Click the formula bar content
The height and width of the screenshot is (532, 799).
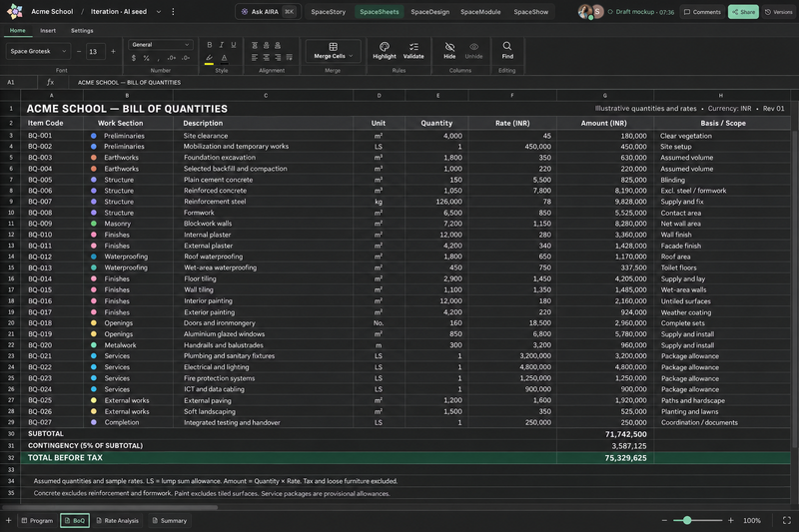[x=129, y=82]
